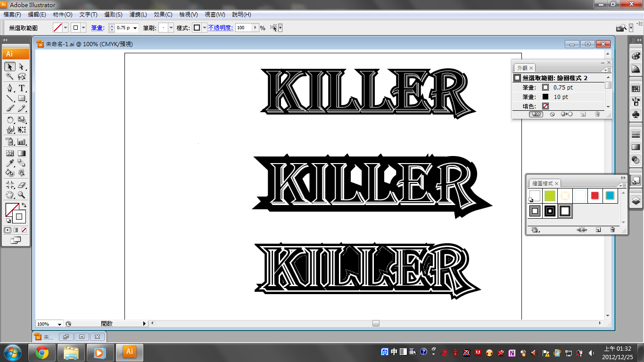Reset to default fill and stroke
The width and height of the screenshot is (644, 362).
click(8, 221)
